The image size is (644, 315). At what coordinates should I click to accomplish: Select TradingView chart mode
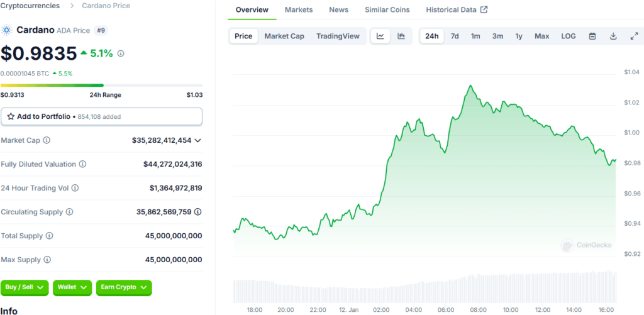(338, 36)
